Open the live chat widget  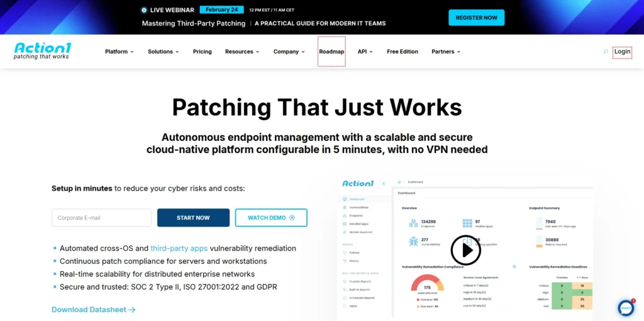coord(626,308)
